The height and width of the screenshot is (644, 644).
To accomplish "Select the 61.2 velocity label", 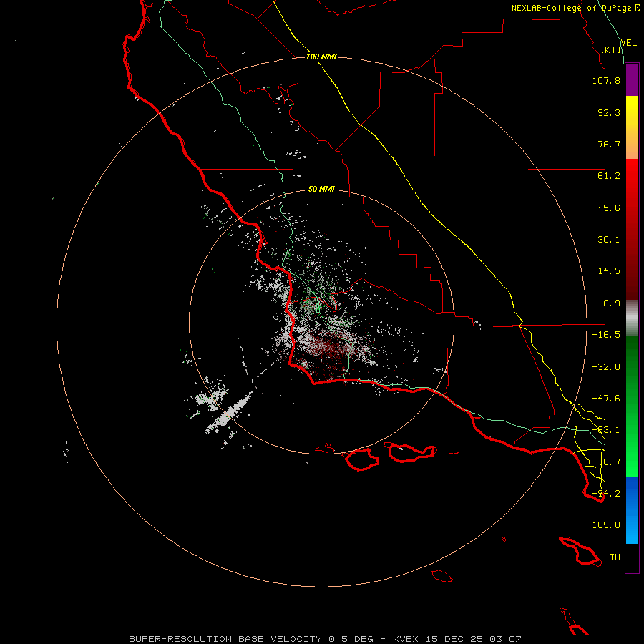I will tap(609, 176).
